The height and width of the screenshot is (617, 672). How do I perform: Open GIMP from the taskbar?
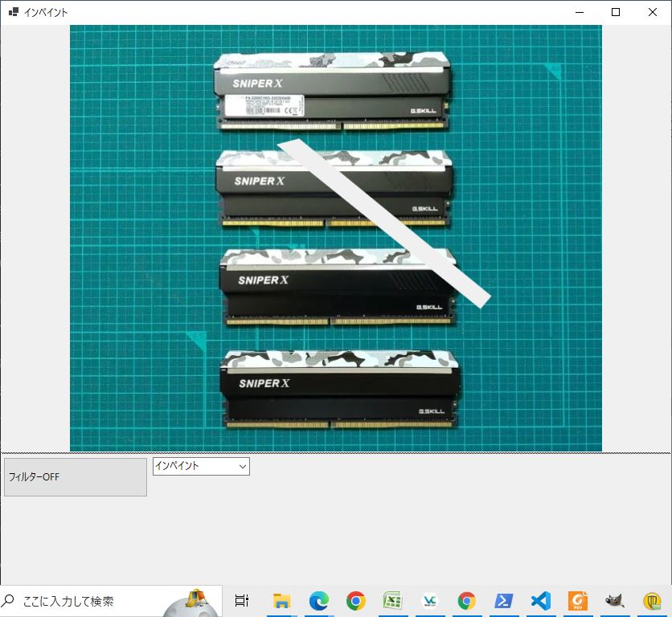coord(615,601)
